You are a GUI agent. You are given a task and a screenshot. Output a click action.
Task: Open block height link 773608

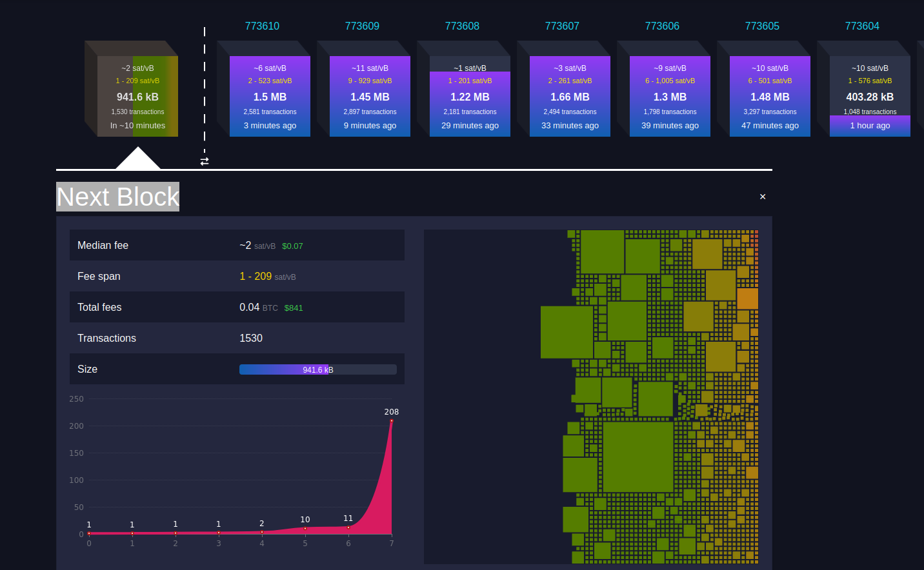pyautogui.click(x=462, y=26)
